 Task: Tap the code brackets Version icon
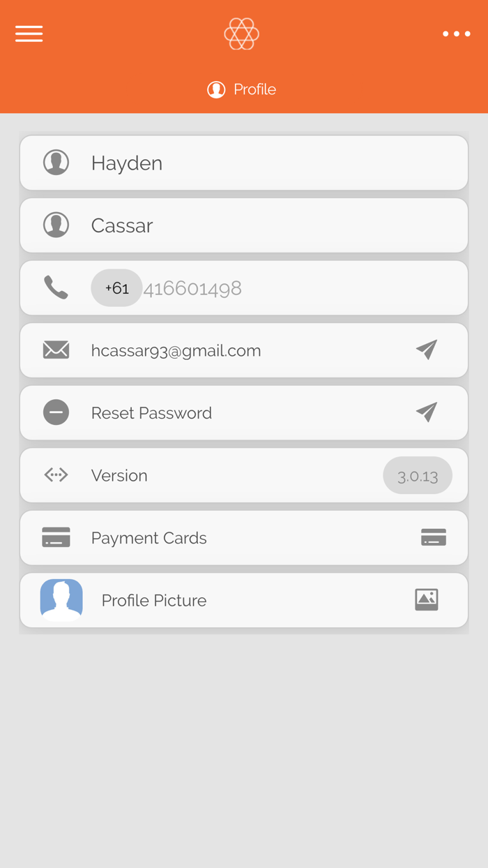56,475
